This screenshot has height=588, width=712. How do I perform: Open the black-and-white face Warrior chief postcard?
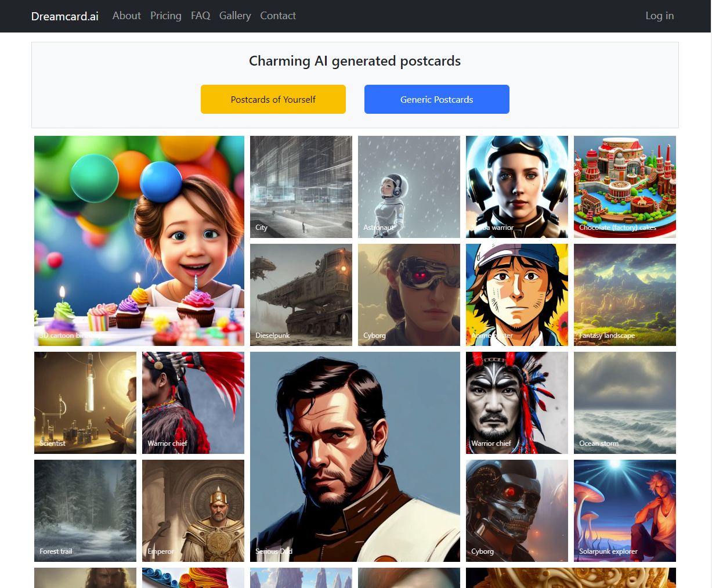coord(517,403)
